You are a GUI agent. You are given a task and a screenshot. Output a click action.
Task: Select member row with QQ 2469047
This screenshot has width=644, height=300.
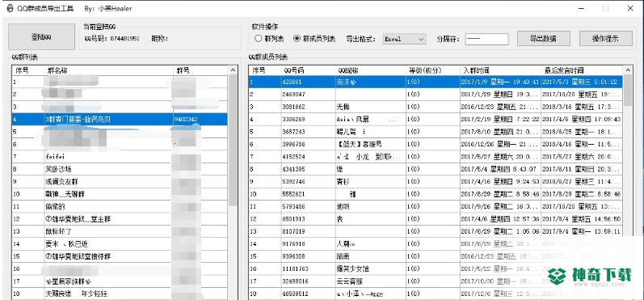tap(436, 94)
